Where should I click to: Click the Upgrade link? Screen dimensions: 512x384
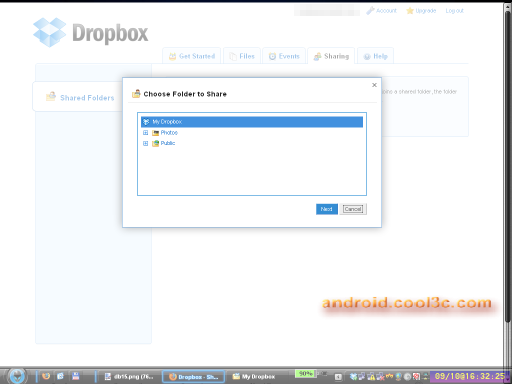[x=426, y=11]
